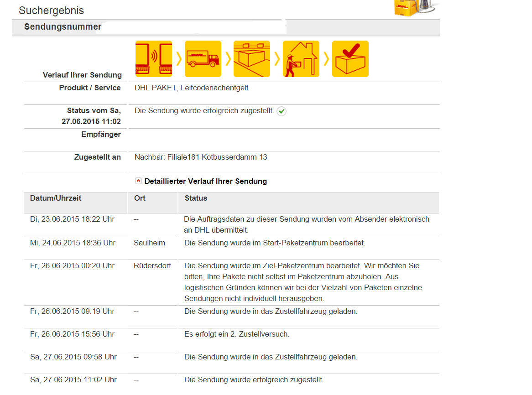Click the date Fr, 26.06.2015 15:56 Uhr
The height and width of the screenshot is (395, 532).
[x=72, y=334]
